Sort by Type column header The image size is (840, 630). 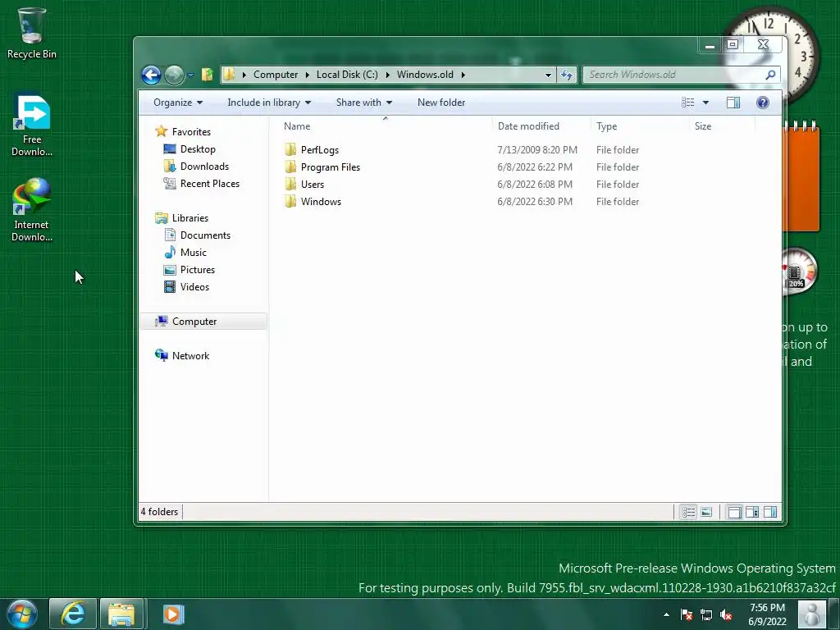coord(640,126)
